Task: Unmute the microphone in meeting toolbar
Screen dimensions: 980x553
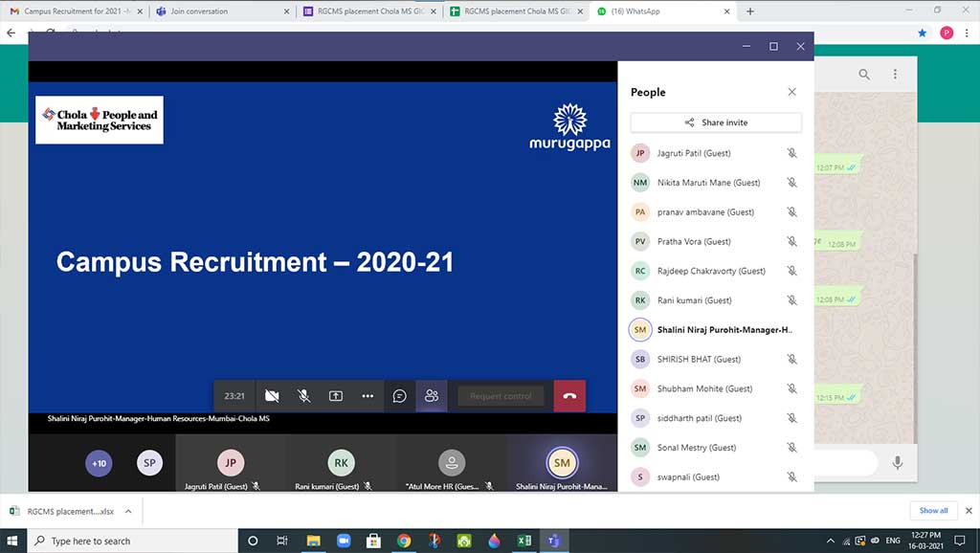Action: [303, 396]
